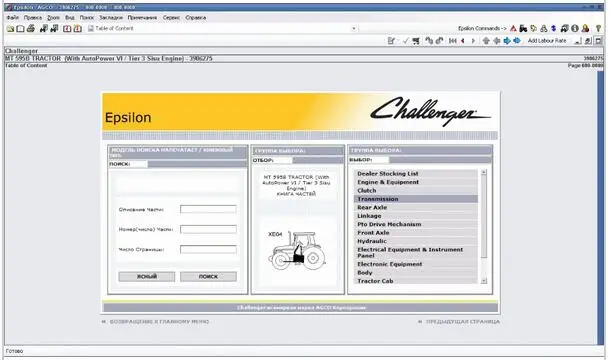Click the blue double-arrow Epsilon command icon
The width and height of the screenshot is (610, 360).
pyautogui.click(x=554, y=28)
